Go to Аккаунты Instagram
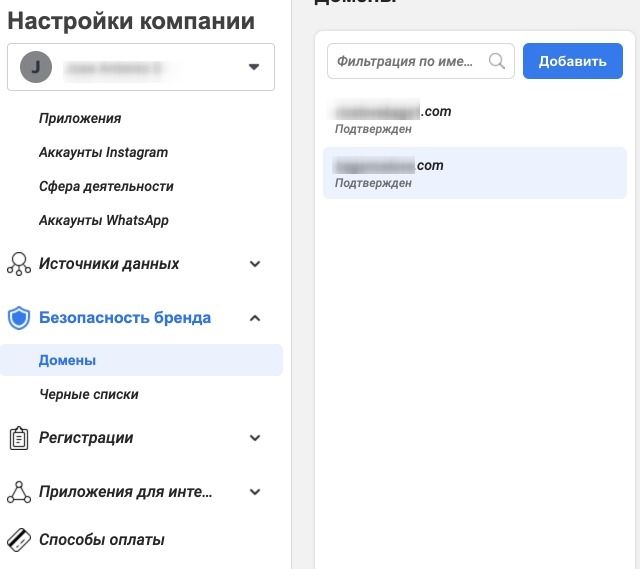This screenshot has width=640, height=569. [103, 152]
